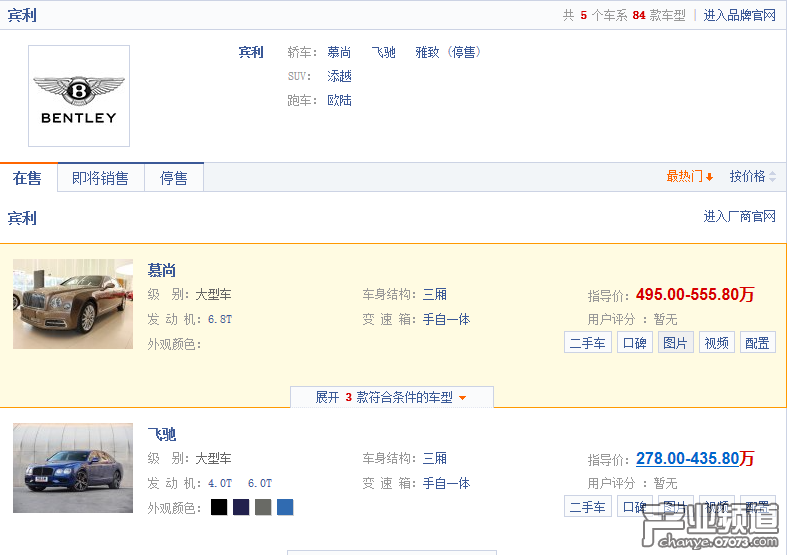Switch to the 即将销售 tab
This screenshot has height=555, width=788.
coord(100,178)
